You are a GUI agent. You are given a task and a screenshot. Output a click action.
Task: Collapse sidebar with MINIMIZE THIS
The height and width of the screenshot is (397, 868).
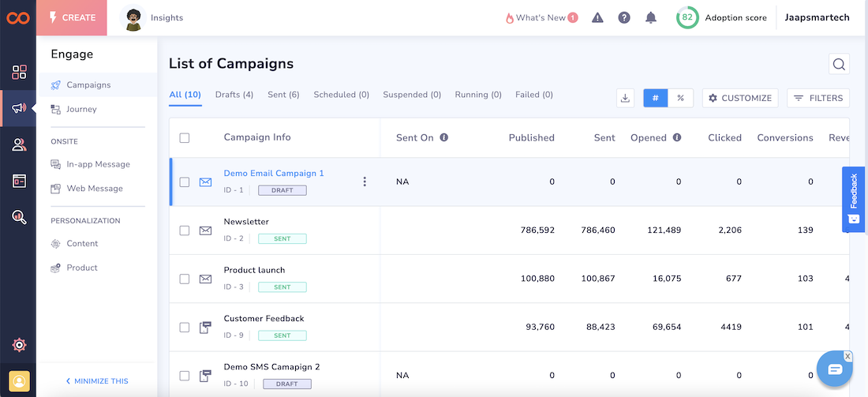97,381
